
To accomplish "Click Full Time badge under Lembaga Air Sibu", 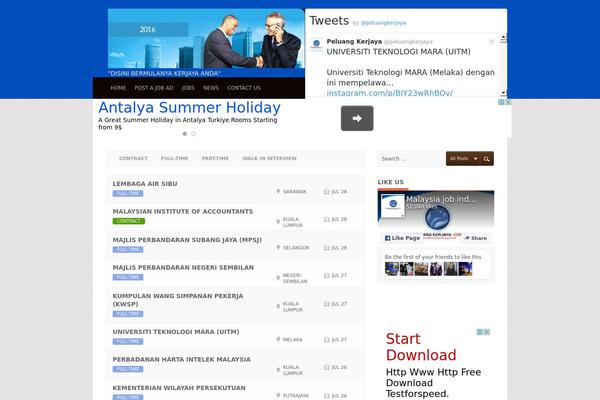I will (128, 193).
